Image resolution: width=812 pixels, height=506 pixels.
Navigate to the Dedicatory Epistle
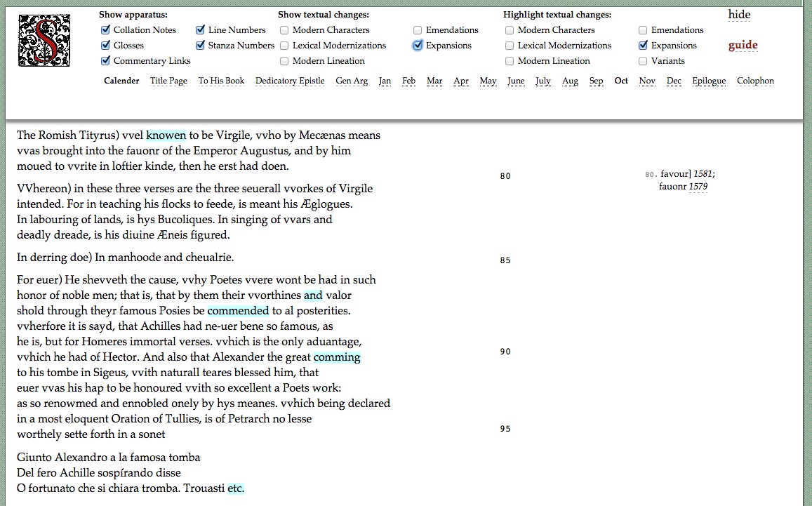point(290,81)
